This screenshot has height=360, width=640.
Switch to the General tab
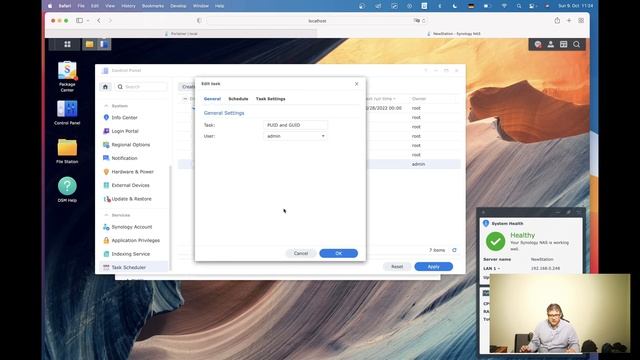[212, 99]
